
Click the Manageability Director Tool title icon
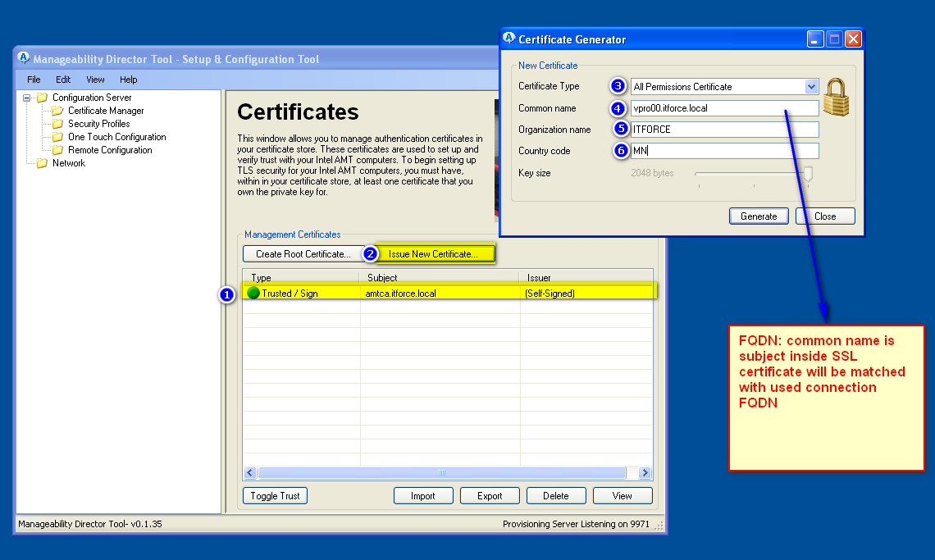(x=23, y=58)
